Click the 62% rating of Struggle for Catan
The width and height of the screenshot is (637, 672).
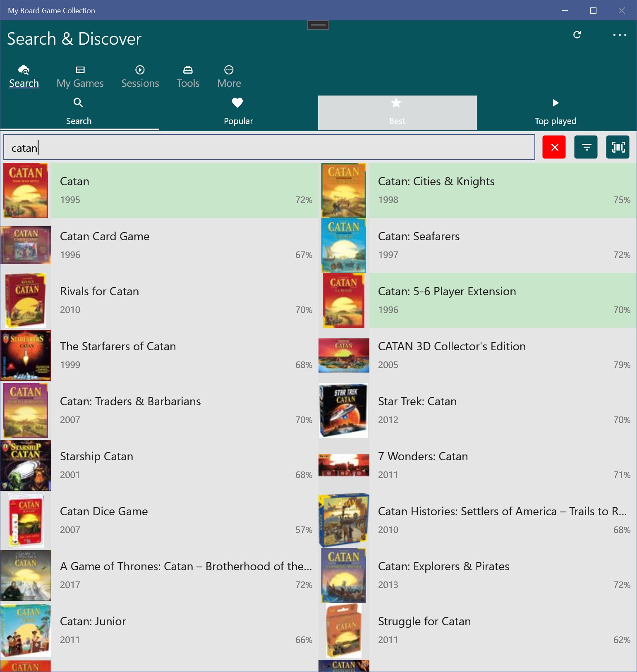[x=622, y=640]
